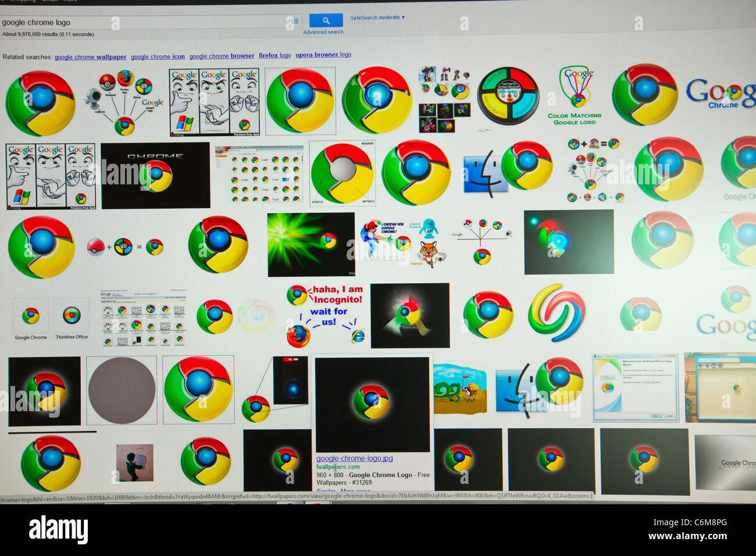
Task: Open related search 'google chrome wallpaper'
Action: (90, 57)
